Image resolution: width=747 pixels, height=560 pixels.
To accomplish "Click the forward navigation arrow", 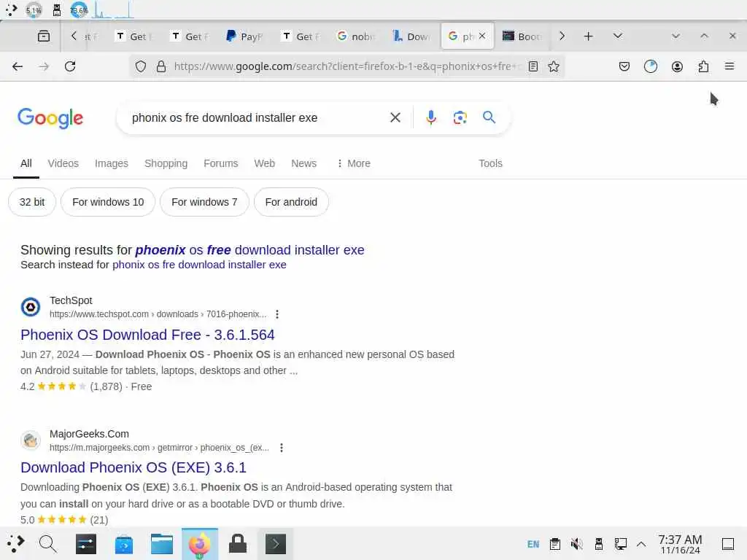I will pyautogui.click(x=44, y=66).
